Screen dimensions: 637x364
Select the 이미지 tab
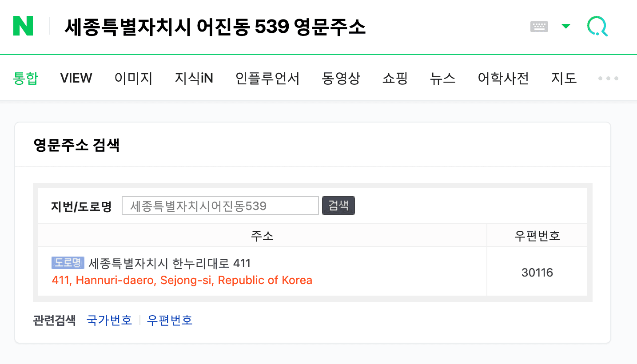click(133, 79)
